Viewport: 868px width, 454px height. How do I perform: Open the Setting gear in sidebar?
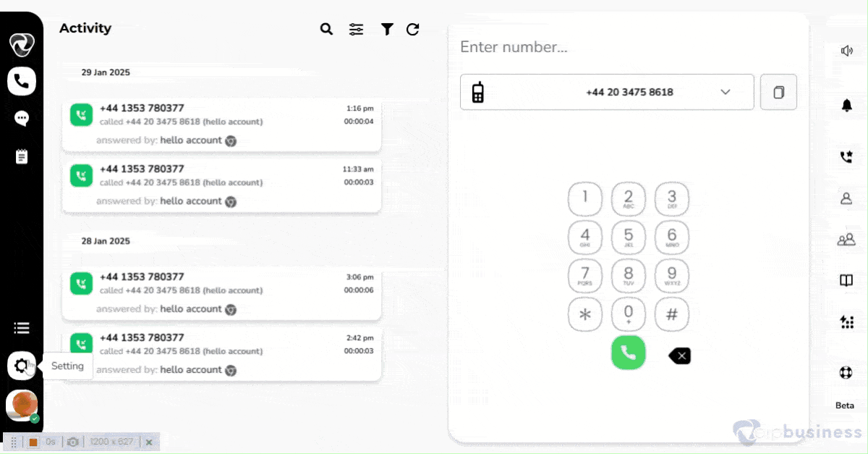22,366
